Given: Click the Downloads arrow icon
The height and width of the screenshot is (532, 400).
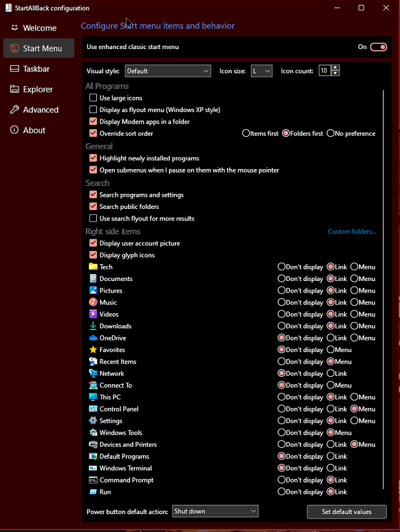Looking at the screenshot, I should 93,326.
